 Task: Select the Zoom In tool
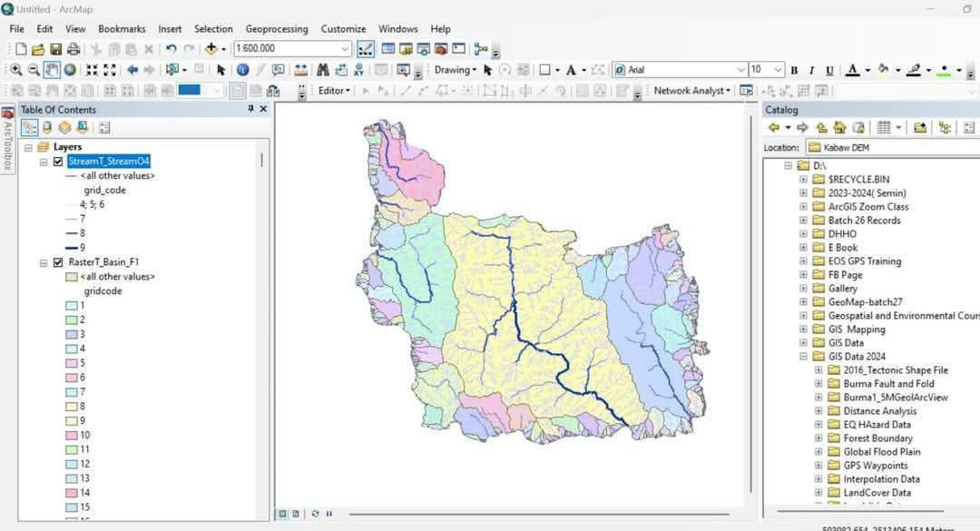point(16,70)
